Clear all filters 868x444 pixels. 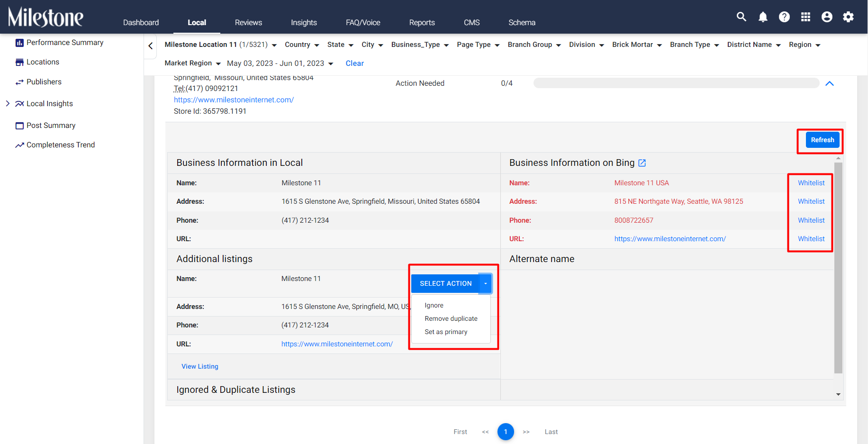354,63
